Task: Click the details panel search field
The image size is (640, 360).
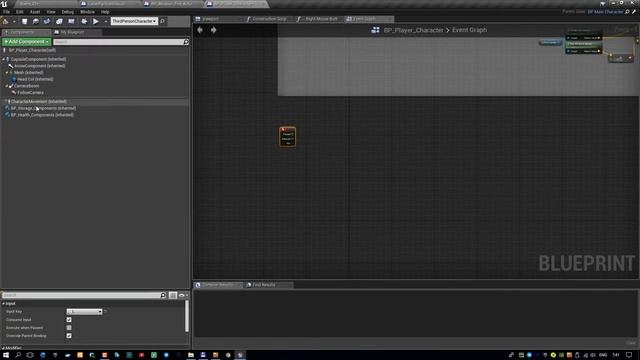Action: (x=84, y=295)
